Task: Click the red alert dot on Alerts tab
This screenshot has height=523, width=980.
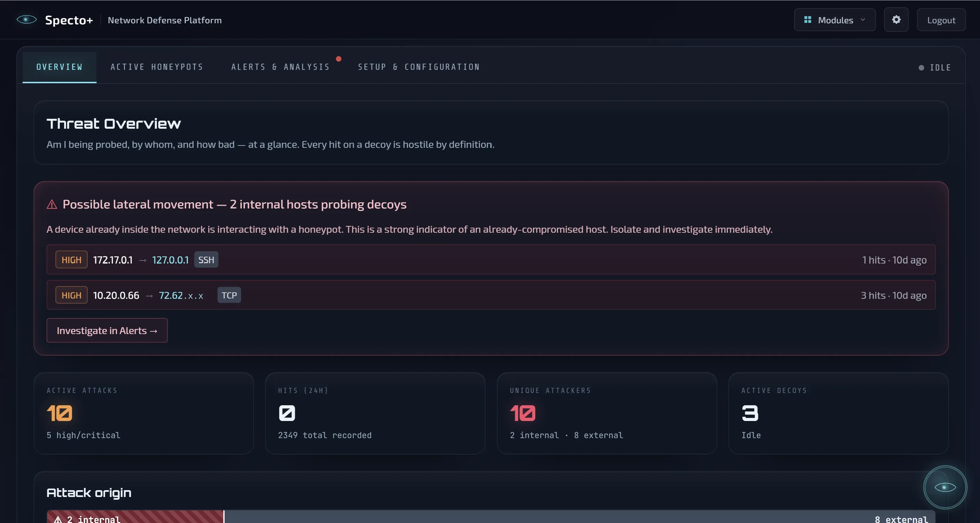Action: [339, 59]
